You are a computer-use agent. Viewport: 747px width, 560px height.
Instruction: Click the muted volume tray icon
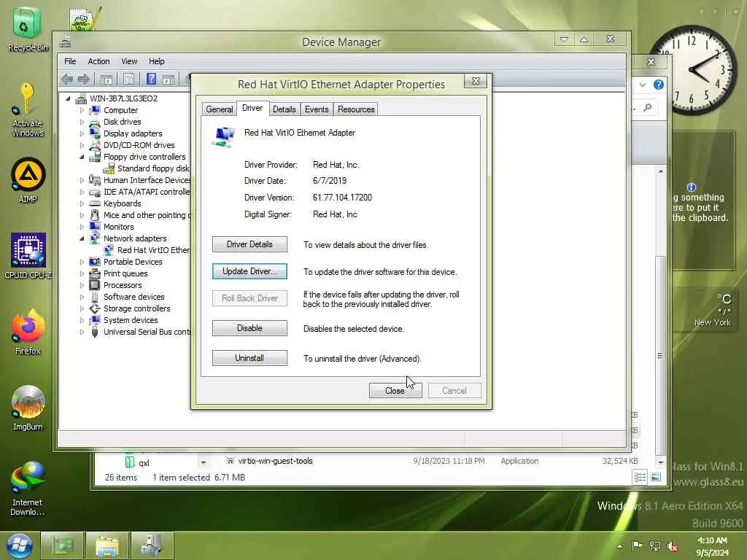(x=673, y=546)
